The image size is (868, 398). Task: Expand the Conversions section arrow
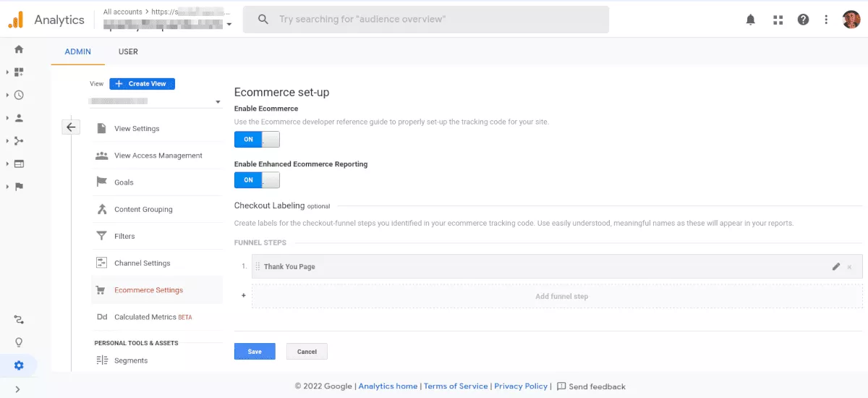point(7,187)
